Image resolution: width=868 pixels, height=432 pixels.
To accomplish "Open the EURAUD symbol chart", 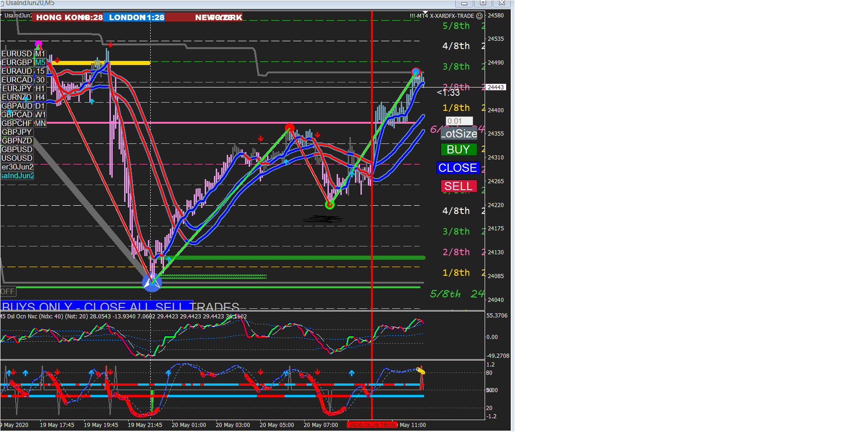I will tap(17, 71).
